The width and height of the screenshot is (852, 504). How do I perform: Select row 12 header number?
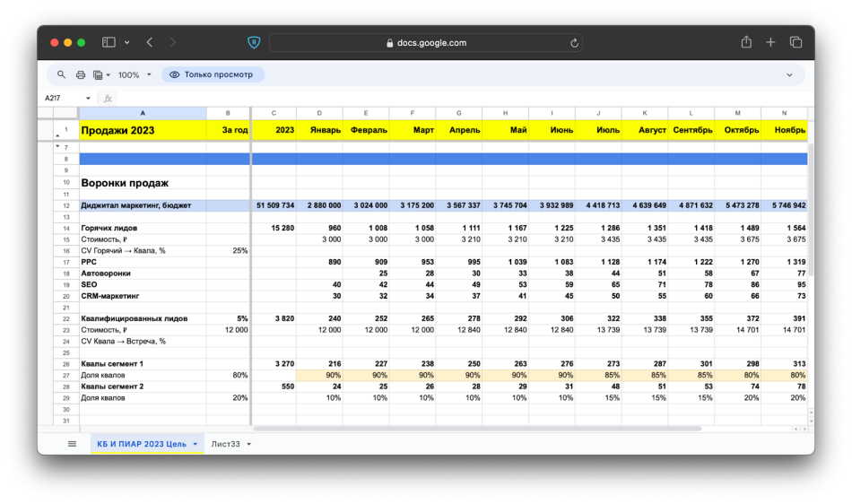(66, 205)
